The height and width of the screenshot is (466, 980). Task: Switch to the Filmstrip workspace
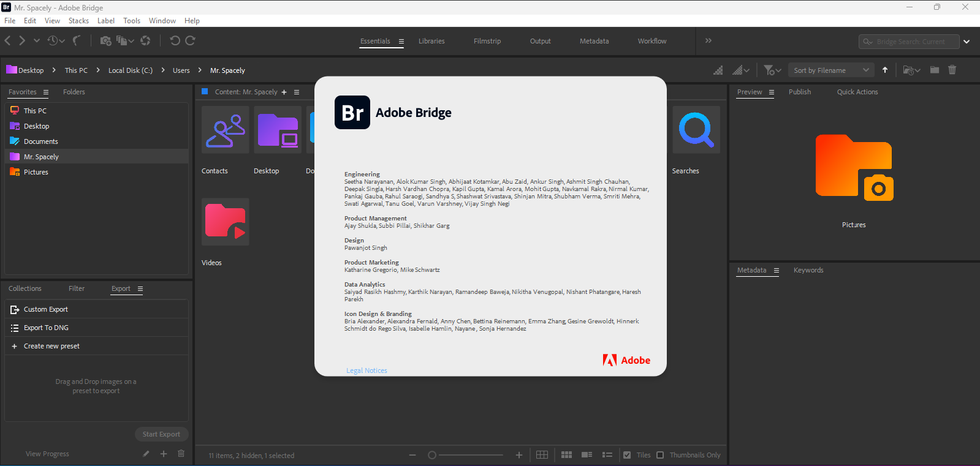[x=487, y=41]
